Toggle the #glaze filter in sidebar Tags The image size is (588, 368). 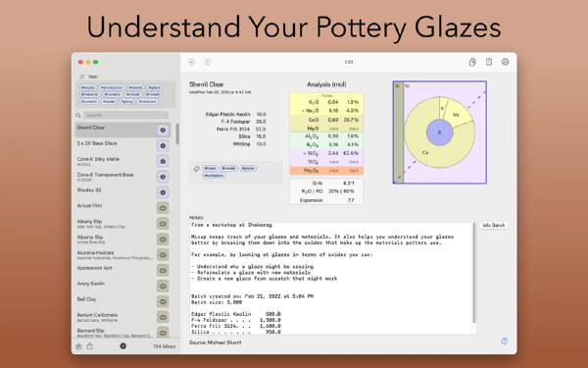point(155,87)
